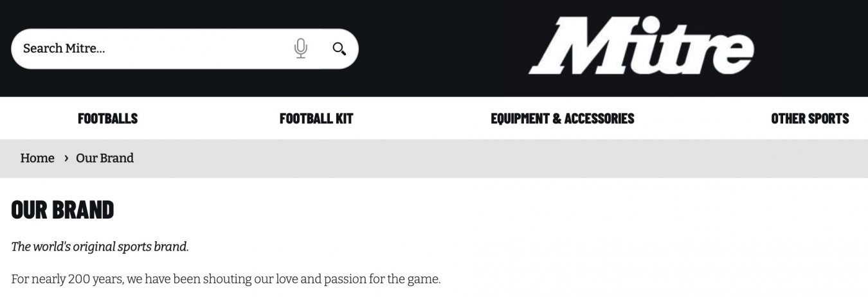Viewport: 868px width, 297px height.
Task: Click the breadcrumb chevron separator after Home
Action: 66,158
